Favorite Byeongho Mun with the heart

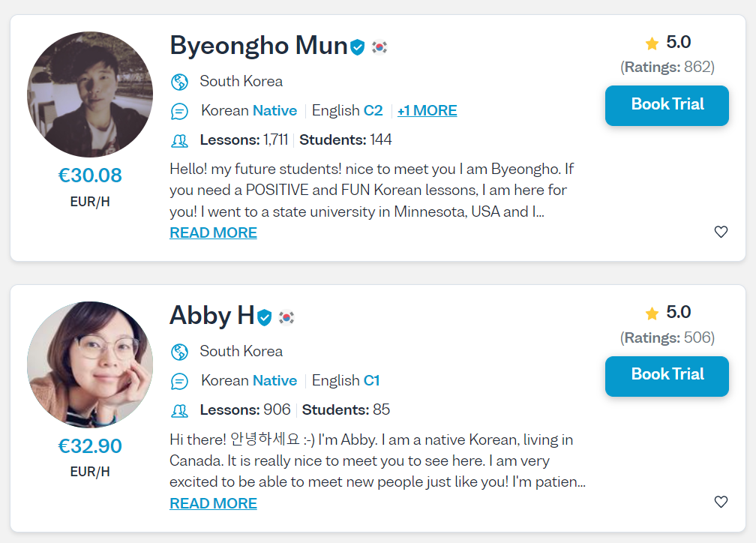(721, 232)
